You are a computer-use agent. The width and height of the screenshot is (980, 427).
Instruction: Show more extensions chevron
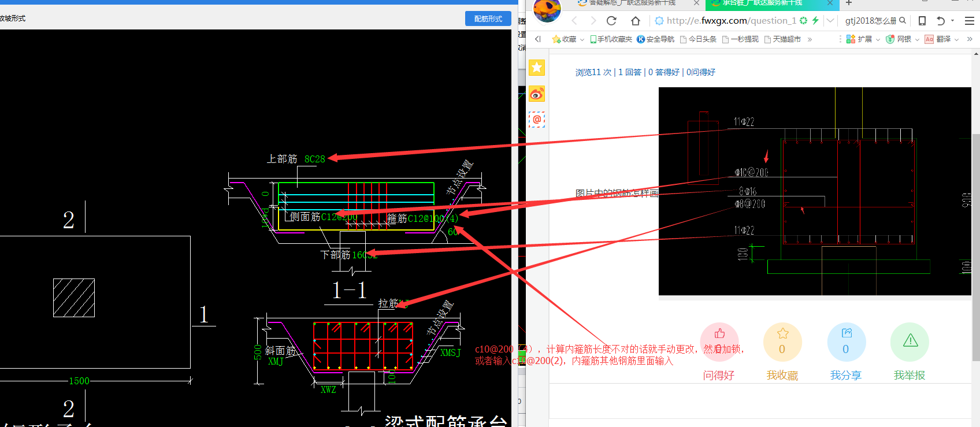point(970,39)
